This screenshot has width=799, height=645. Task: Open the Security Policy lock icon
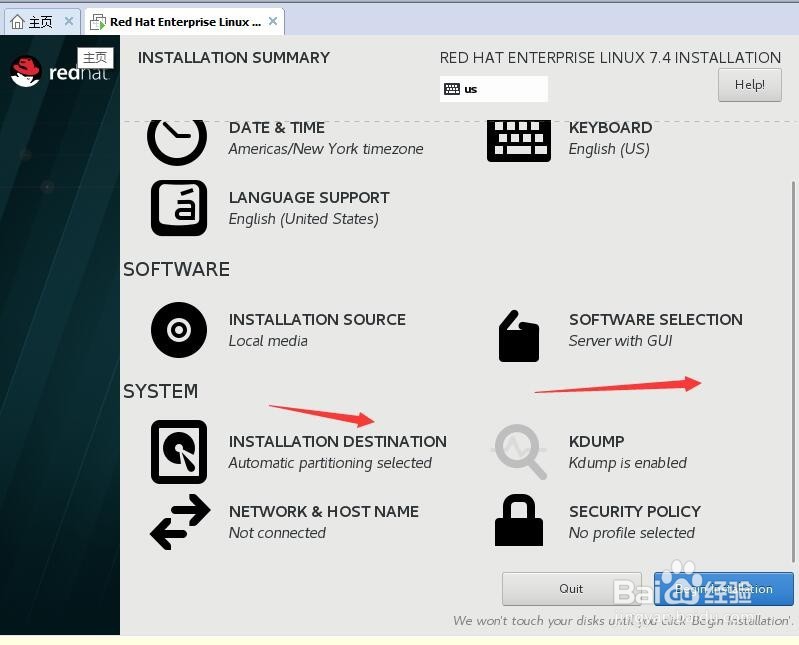(519, 520)
